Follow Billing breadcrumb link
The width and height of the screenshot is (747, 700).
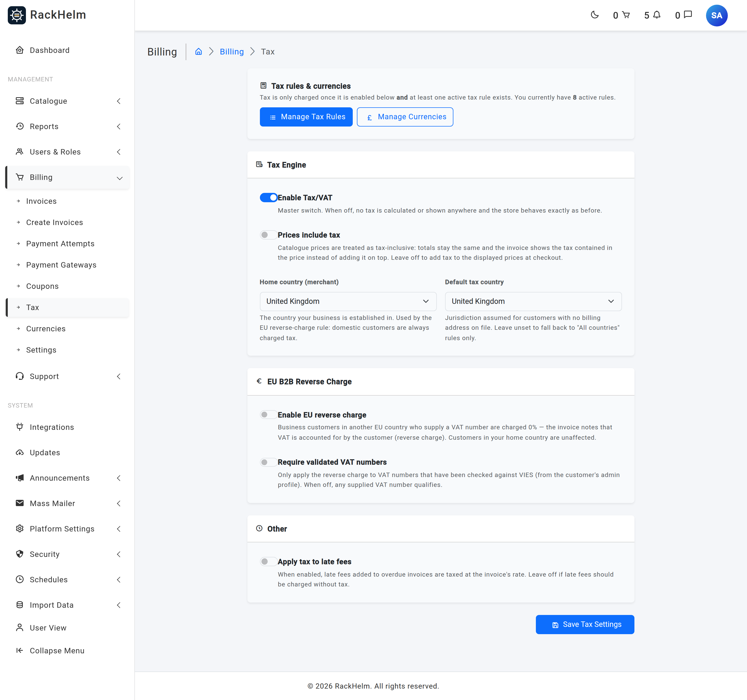[231, 52]
